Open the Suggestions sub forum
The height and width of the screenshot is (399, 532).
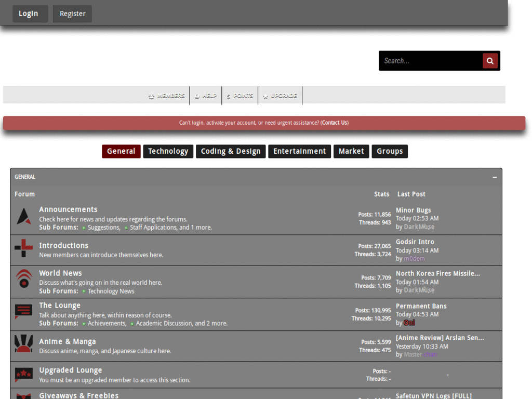tap(104, 228)
